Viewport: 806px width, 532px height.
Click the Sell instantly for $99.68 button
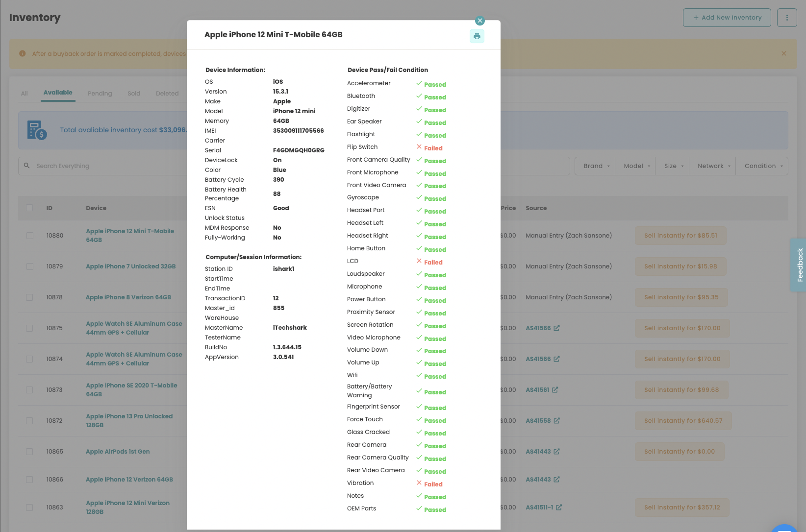(681, 390)
